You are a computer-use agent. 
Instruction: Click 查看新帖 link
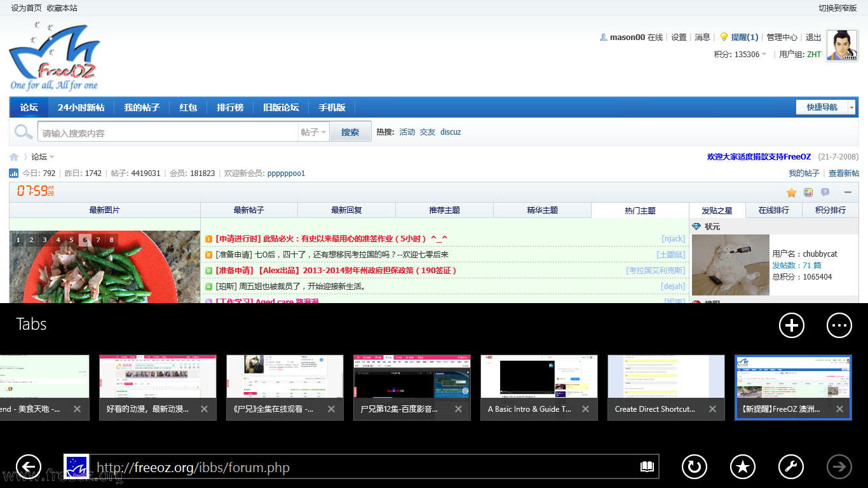844,173
